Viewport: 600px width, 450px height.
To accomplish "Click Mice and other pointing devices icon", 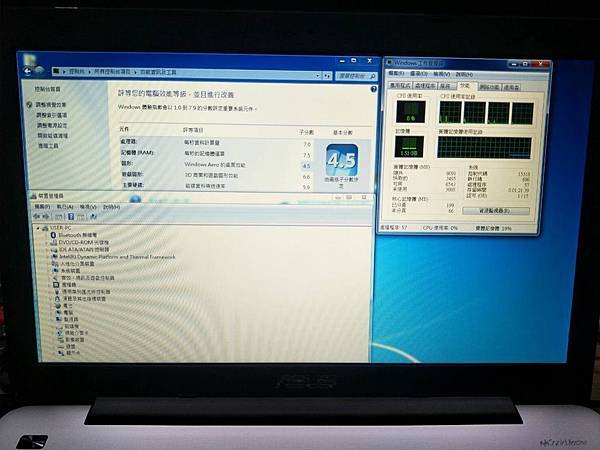I will [x=57, y=298].
